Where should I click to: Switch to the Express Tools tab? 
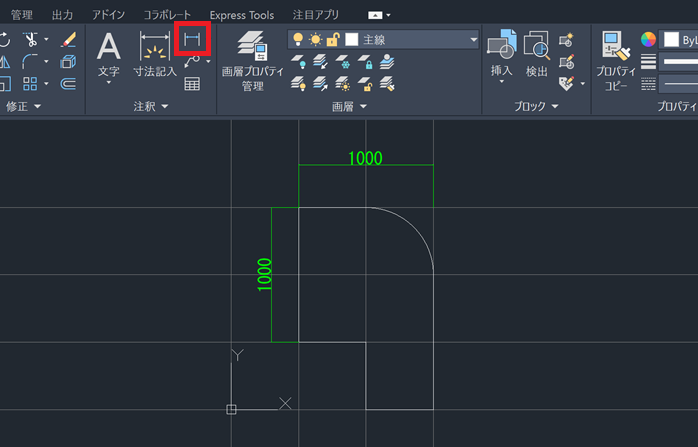click(x=241, y=15)
